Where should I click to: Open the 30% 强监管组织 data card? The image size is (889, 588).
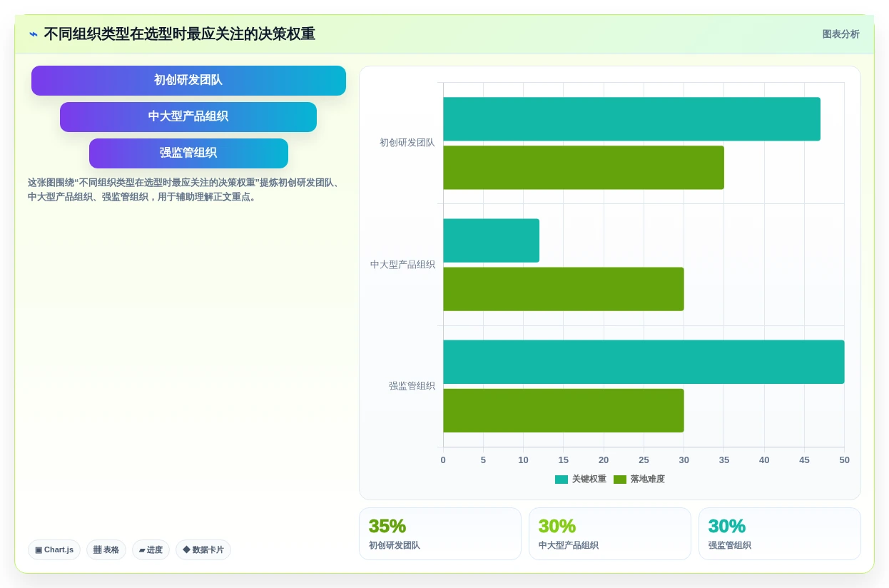780,534
